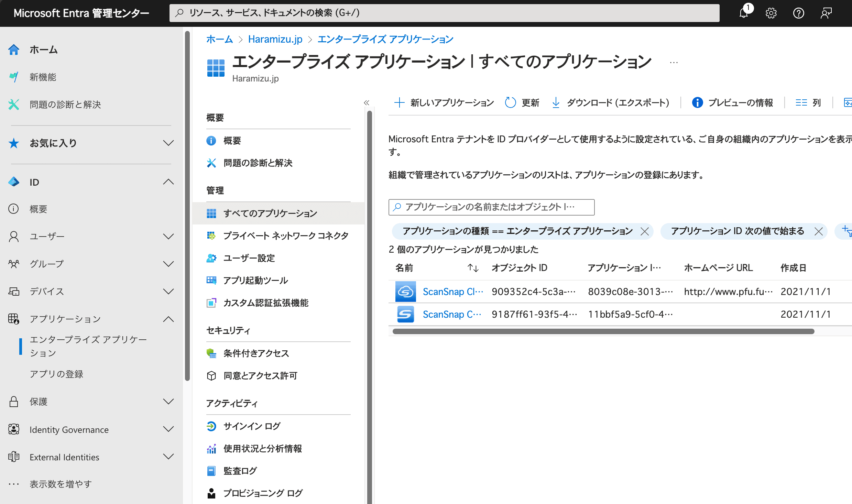This screenshot has width=852, height=504.
Task: Expand Identity Governance in sidebar
Action: click(168, 429)
